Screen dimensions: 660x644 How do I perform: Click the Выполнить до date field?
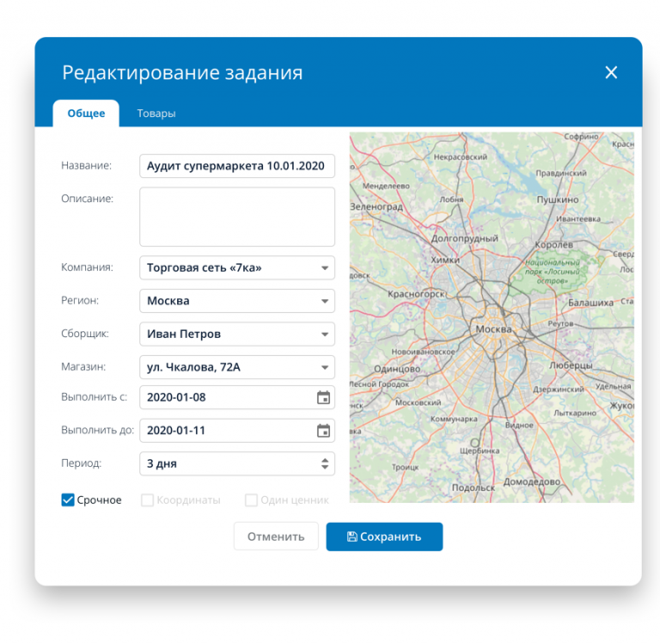[x=237, y=431]
